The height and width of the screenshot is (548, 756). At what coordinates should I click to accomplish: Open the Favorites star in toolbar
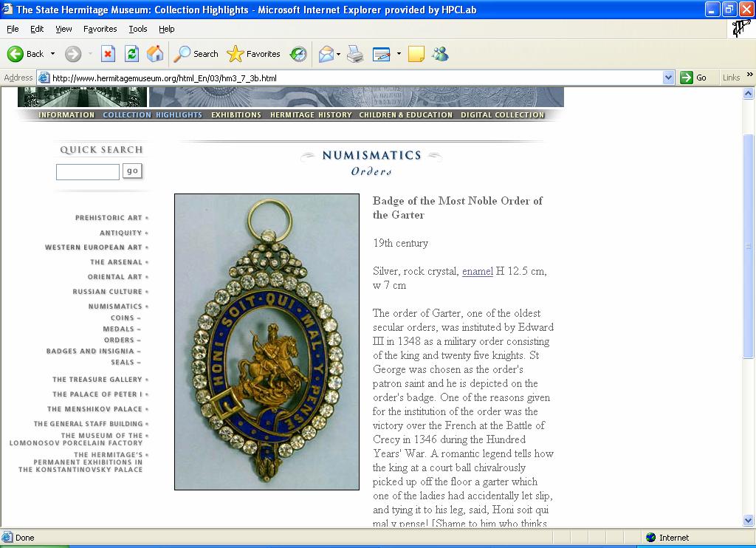(x=254, y=54)
